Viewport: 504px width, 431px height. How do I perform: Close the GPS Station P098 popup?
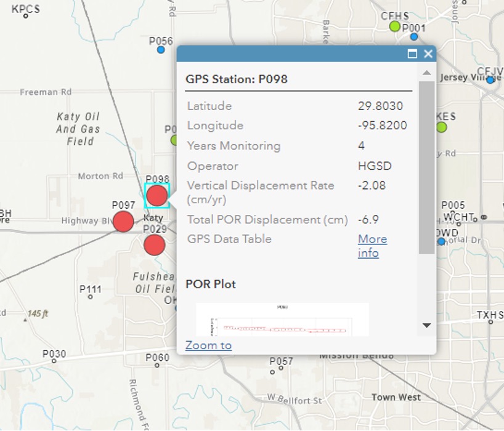coord(428,54)
